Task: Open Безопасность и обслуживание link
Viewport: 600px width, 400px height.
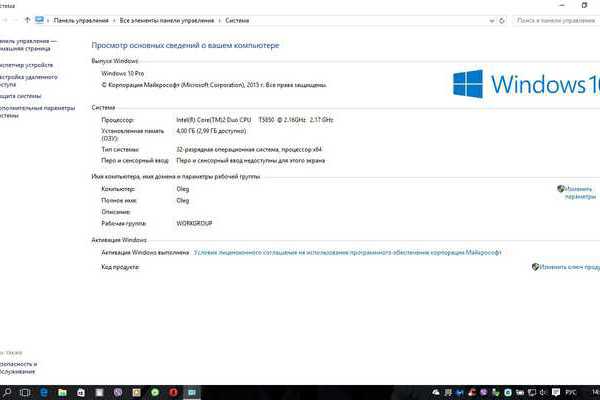Action: point(18,368)
